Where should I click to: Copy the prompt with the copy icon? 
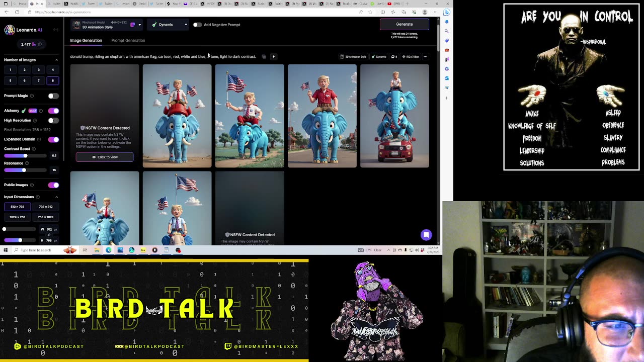click(x=264, y=57)
